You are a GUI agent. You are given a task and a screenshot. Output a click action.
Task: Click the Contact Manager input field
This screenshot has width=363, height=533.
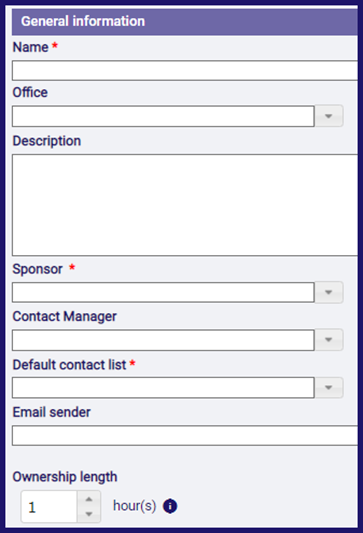(163, 340)
